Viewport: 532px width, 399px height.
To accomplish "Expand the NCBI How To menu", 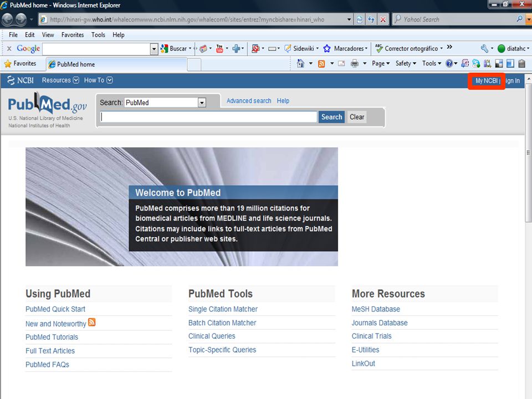I will click(x=99, y=80).
